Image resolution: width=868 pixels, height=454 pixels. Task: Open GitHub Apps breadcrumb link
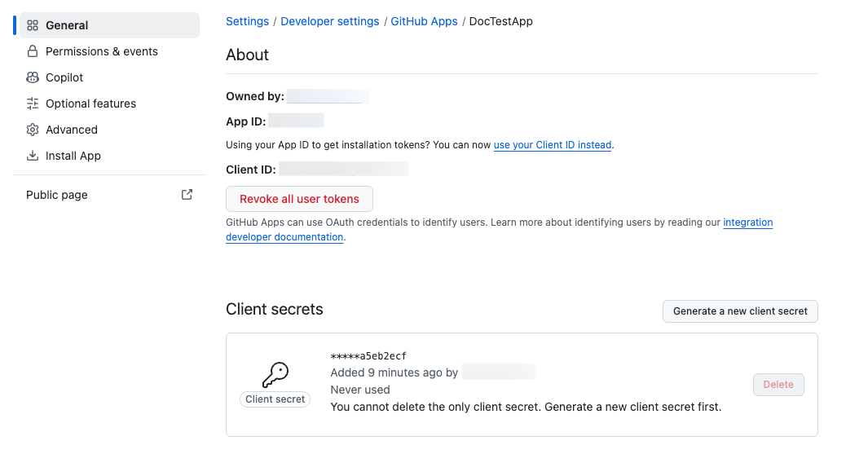(424, 21)
